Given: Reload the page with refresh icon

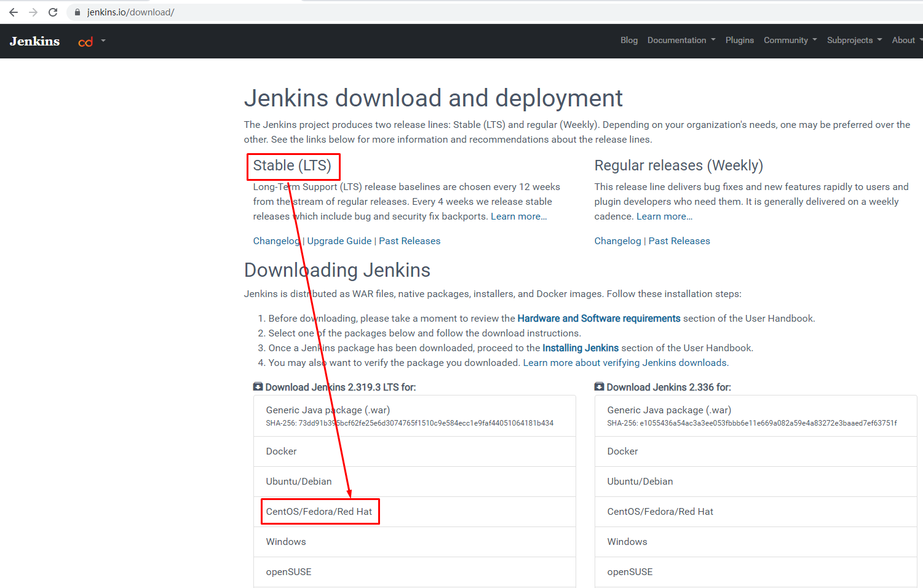Looking at the screenshot, I should click(53, 12).
